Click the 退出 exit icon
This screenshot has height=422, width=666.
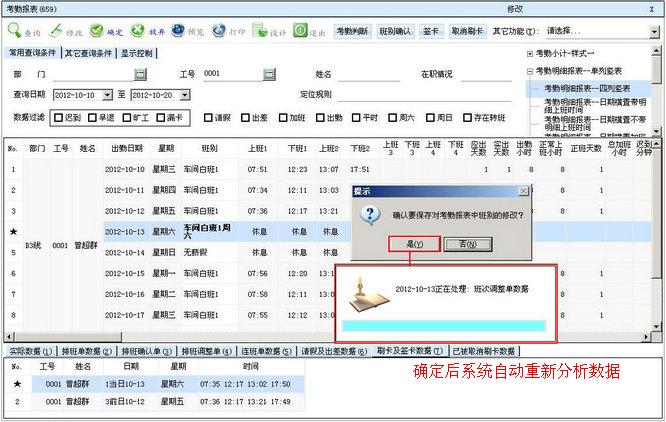[x=300, y=30]
